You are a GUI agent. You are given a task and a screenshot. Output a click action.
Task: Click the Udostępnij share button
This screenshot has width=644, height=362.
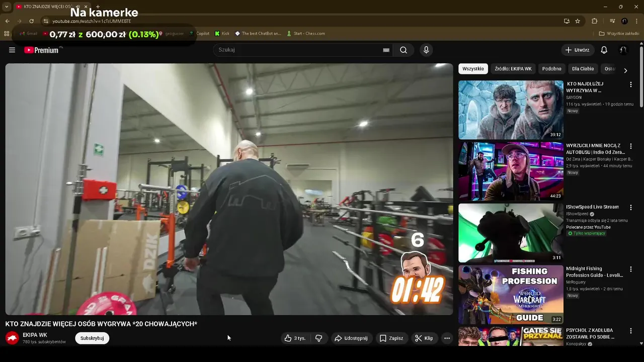[x=351, y=338]
